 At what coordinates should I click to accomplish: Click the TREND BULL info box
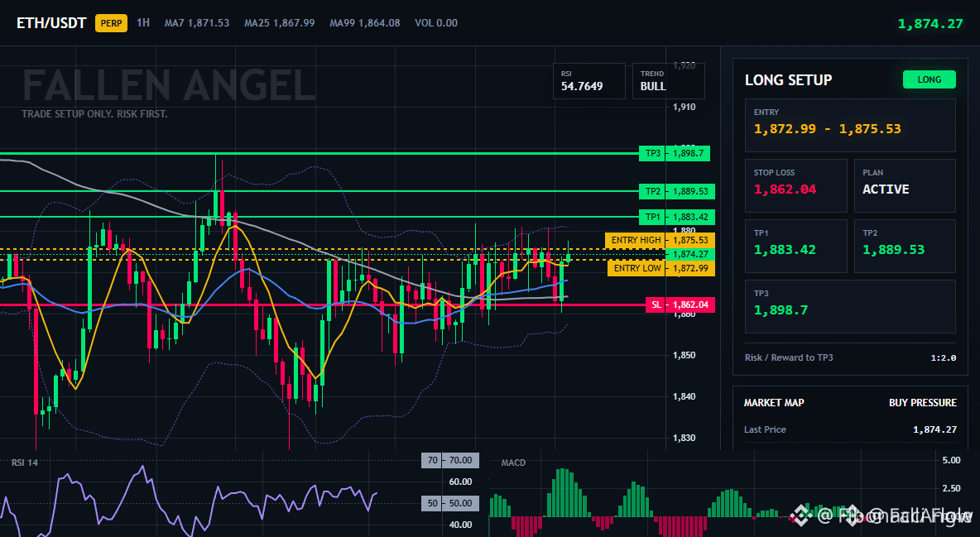(668, 81)
